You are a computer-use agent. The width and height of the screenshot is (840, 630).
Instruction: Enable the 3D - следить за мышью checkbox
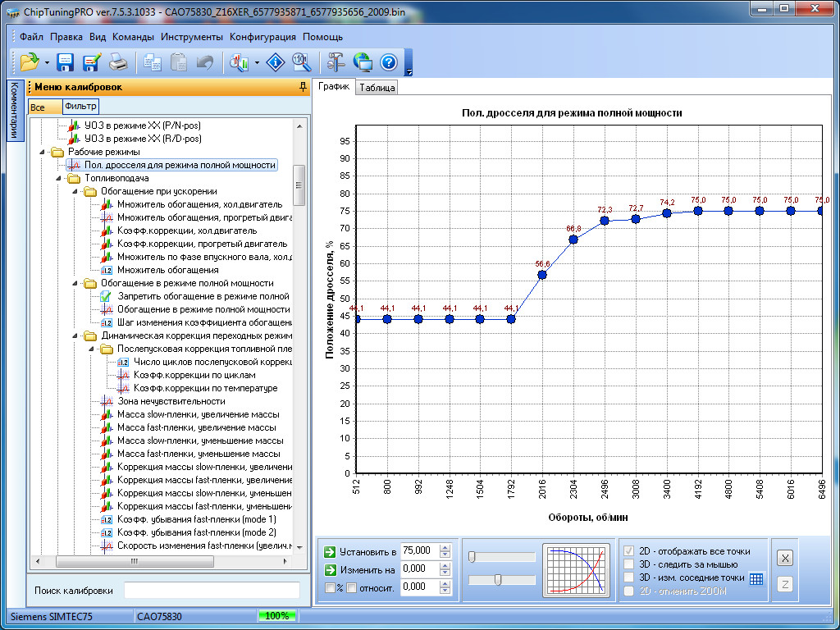click(x=629, y=564)
